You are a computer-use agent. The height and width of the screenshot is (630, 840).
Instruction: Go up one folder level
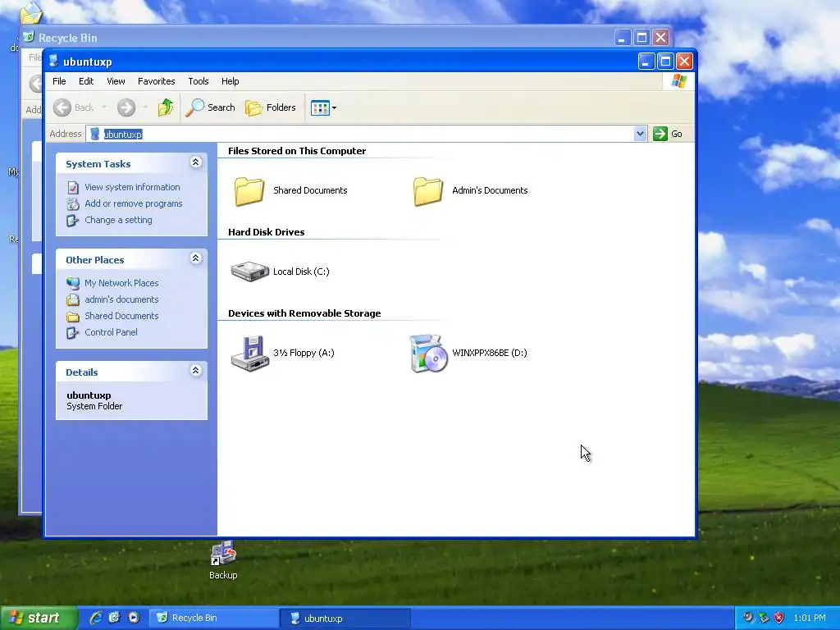[x=166, y=107]
